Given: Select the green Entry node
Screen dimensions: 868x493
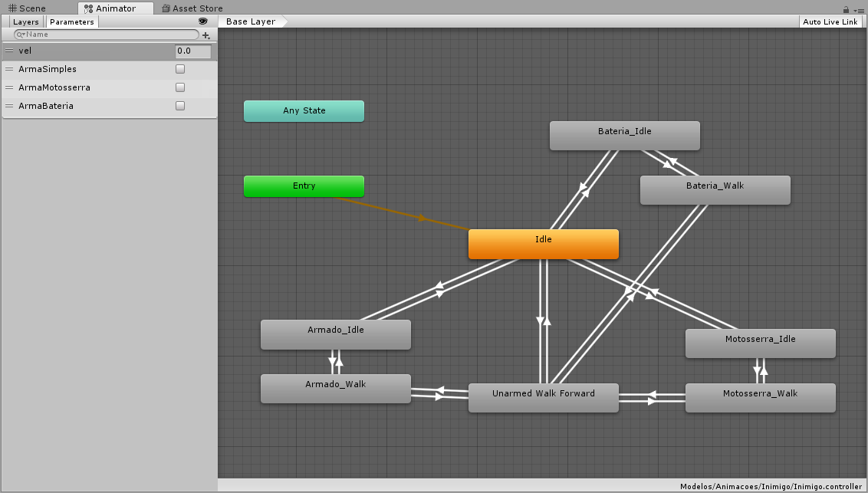Looking at the screenshot, I should tap(304, 186).
